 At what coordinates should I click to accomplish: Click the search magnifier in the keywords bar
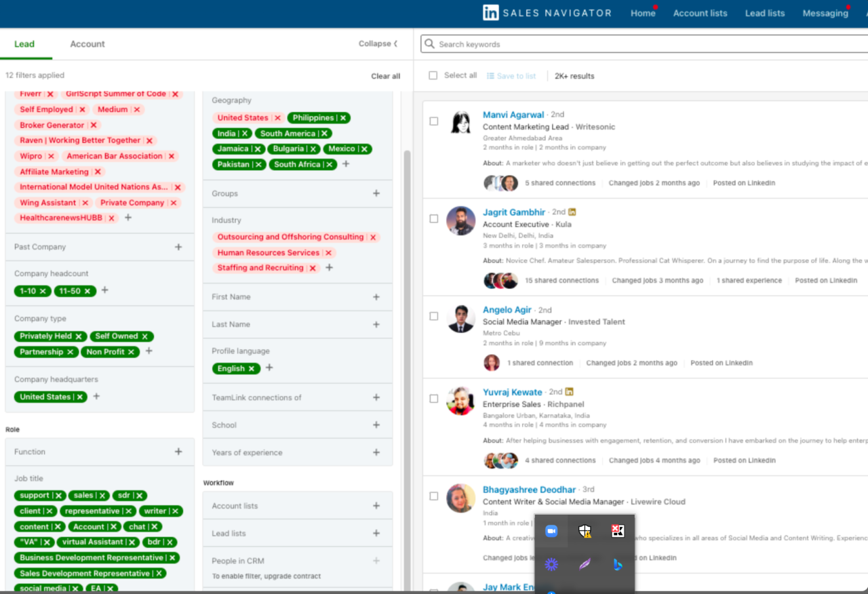(x=429, y=43)
